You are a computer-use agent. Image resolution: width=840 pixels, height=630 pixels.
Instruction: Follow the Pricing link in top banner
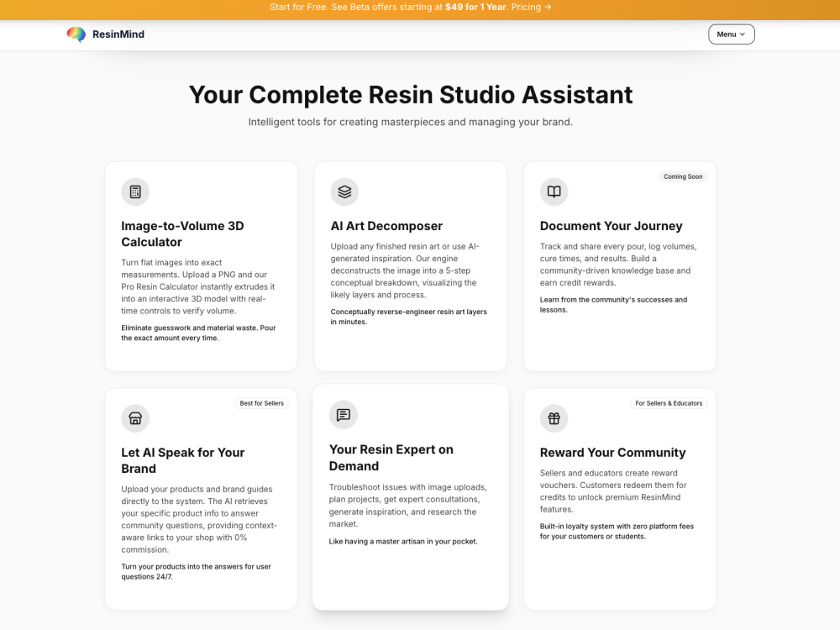point(531,7)
